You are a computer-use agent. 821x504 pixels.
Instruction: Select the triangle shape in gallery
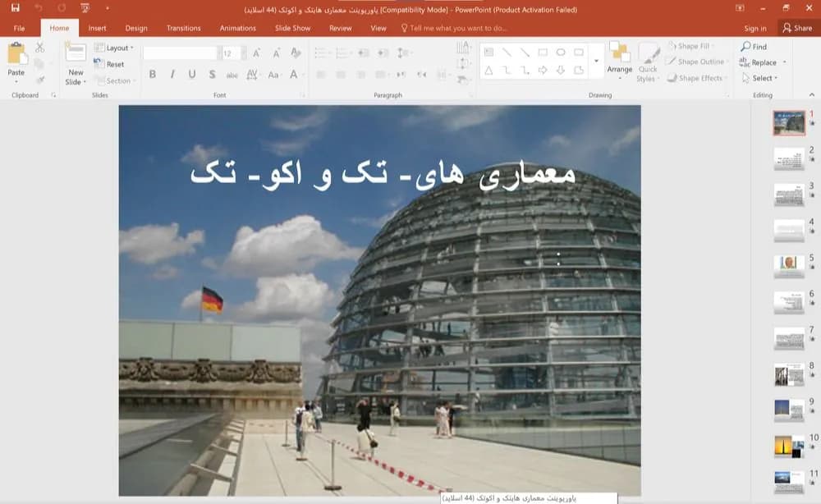(x=488, y=70)
